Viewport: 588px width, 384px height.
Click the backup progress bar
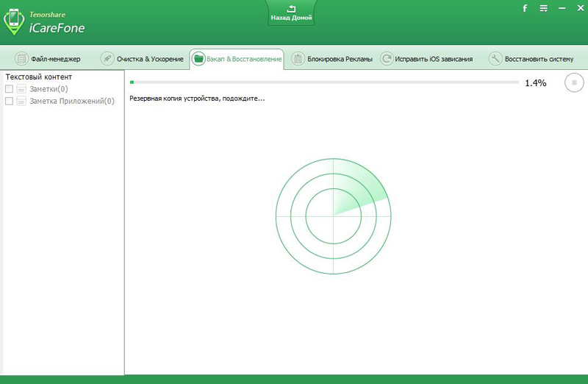[324, 82]
